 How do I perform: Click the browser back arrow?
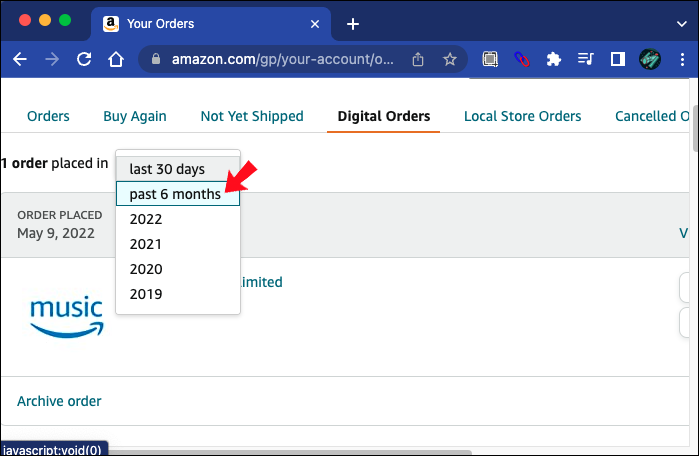[x=20, y=59]
